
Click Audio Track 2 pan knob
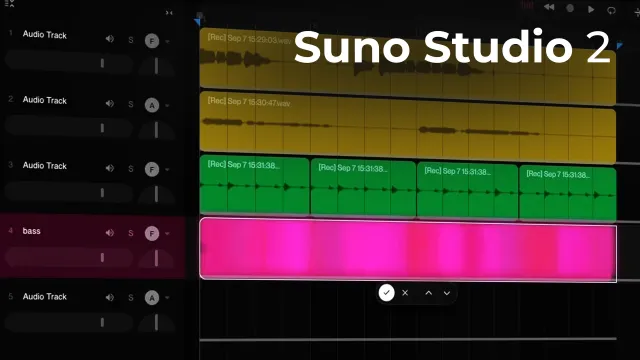156,130
